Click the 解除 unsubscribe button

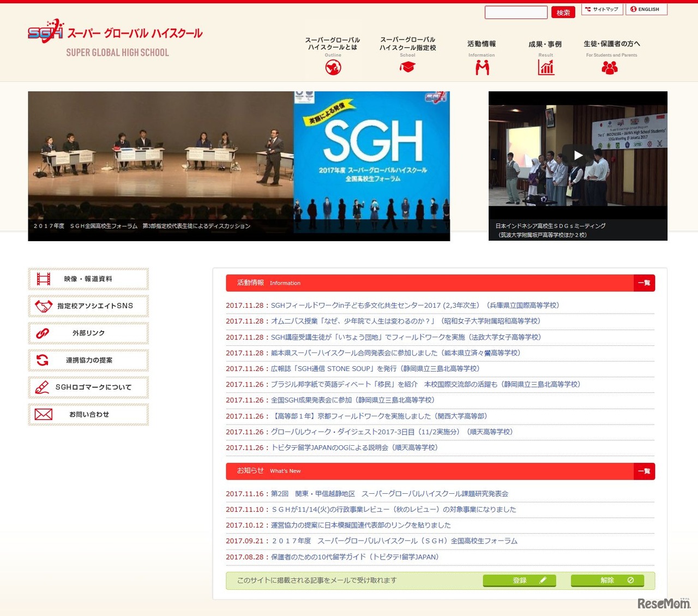[607, 581]
